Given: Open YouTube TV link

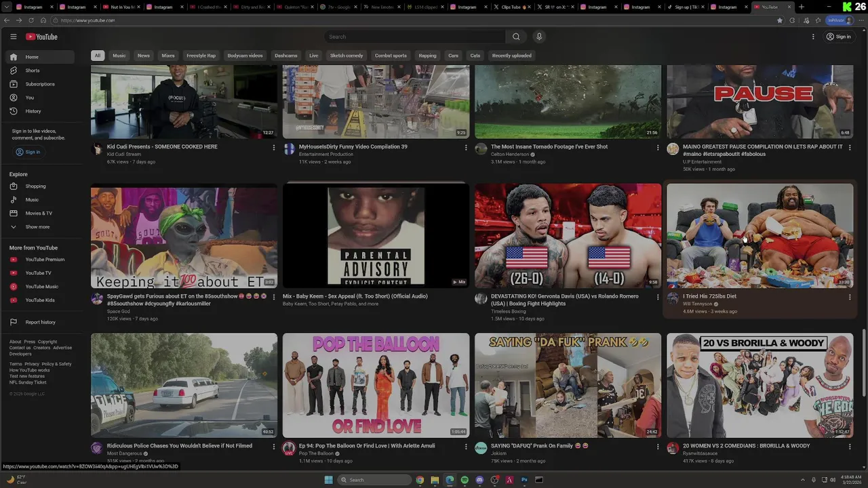Looking at the screenshot, I should pos(41,273).
